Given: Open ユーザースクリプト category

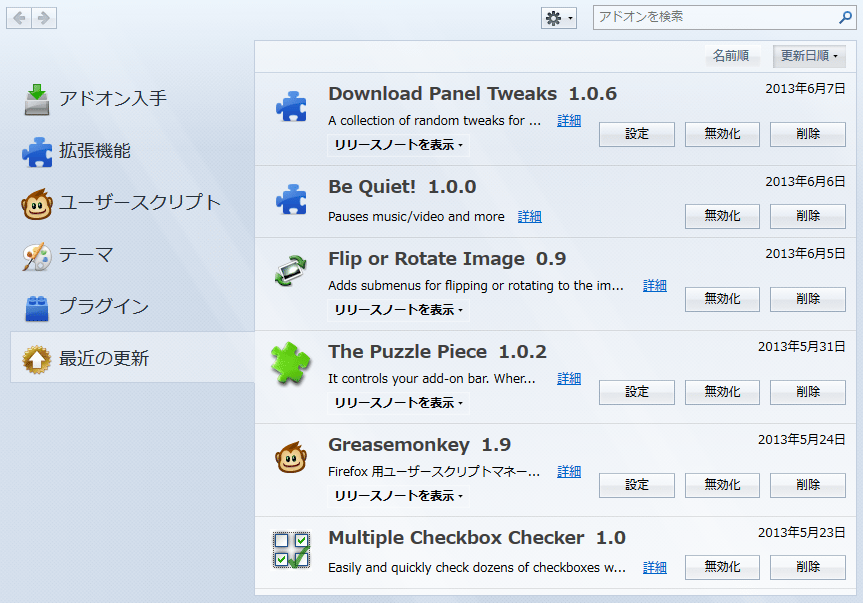Looking at the screenshot, I should [132, 202].
